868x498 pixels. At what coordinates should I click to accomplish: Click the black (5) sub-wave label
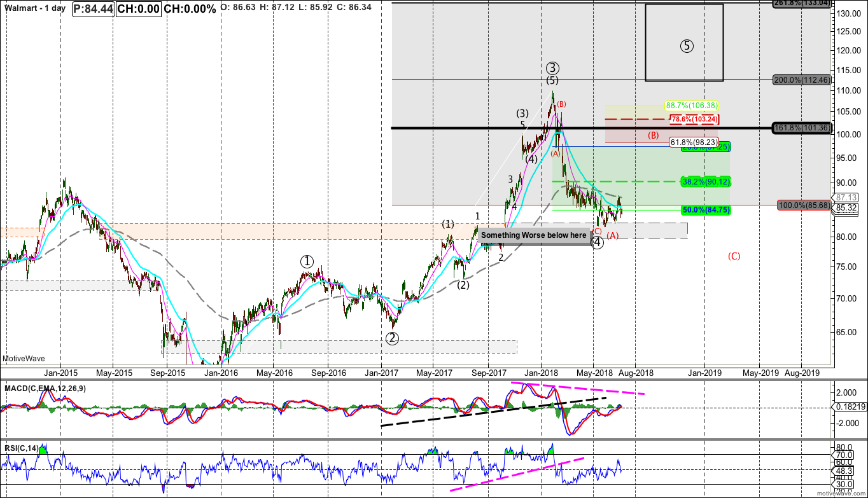click(552, 81)
